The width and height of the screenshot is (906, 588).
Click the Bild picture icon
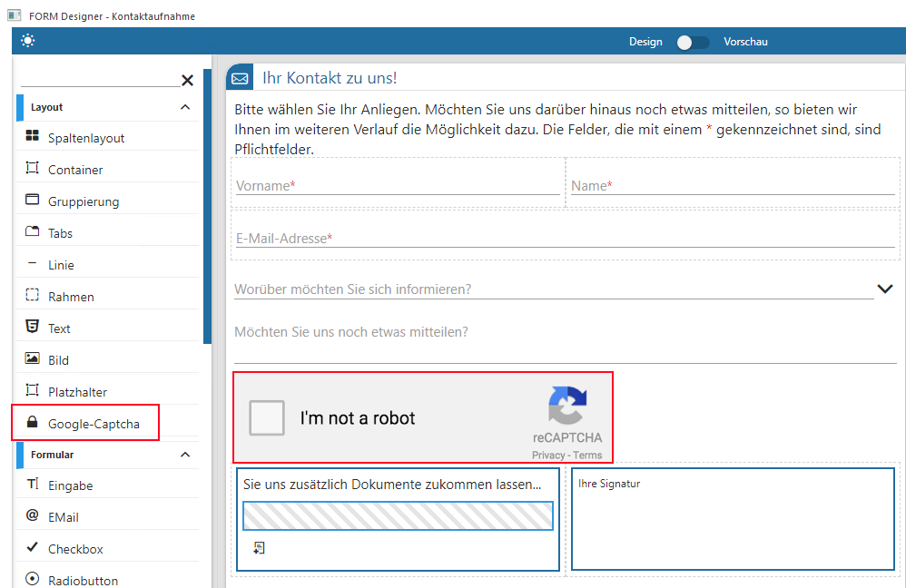33,358
